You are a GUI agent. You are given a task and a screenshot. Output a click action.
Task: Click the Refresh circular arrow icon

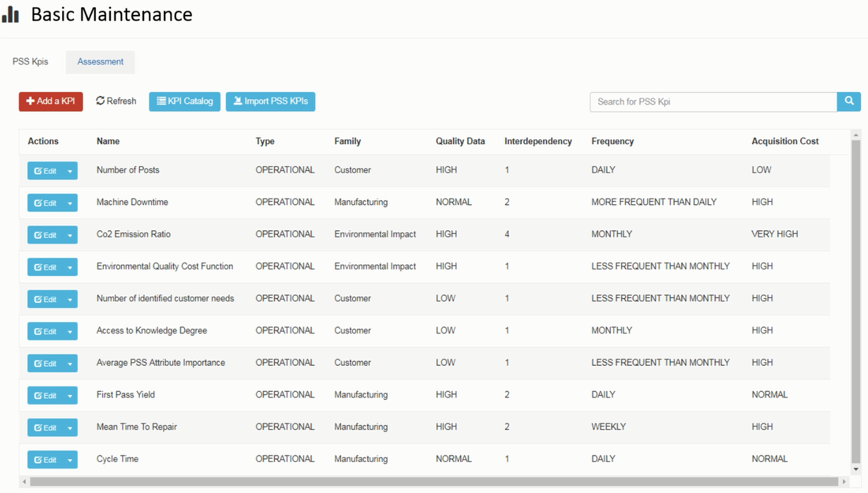[100, 101]
